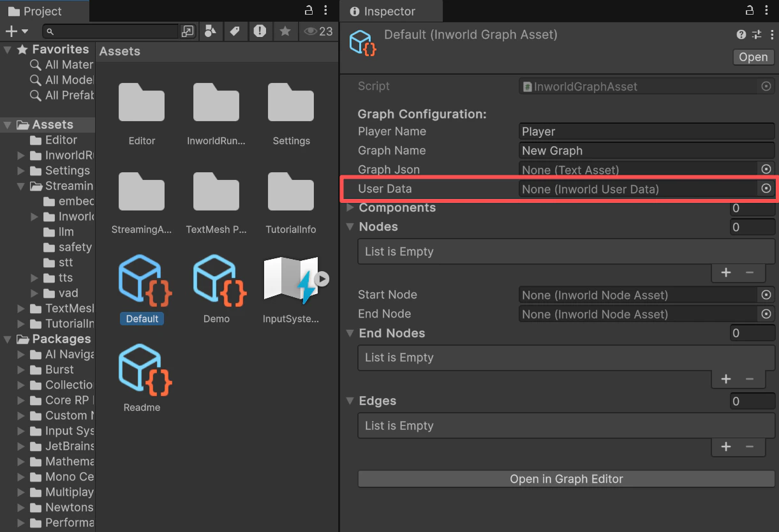779x532 pixels.
Task: Click the End Node object picker circle
Action: click(x=766, y=314)
